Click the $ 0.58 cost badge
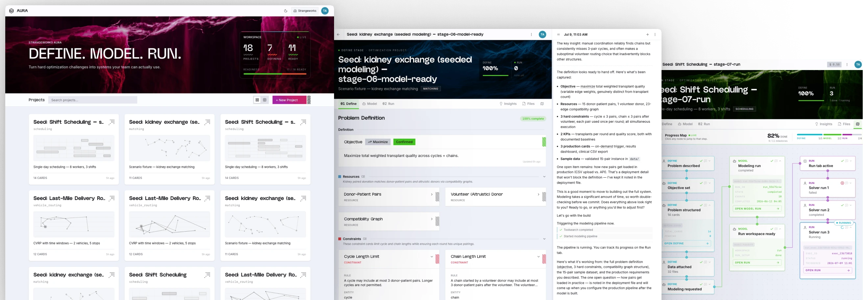The width and height of the screenshot is (868, 300). pos(834,64)
